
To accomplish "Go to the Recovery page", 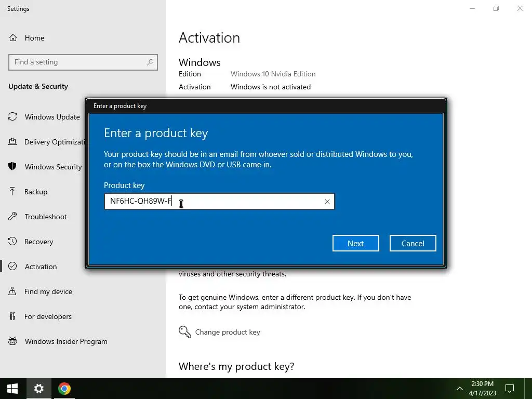I will tap(38, 242).
